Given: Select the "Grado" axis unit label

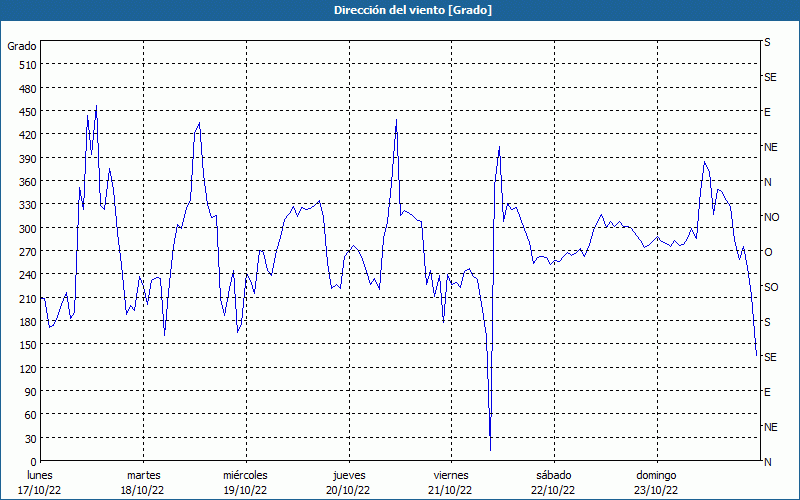Looking at the screenshot, I should click(22, 46).
